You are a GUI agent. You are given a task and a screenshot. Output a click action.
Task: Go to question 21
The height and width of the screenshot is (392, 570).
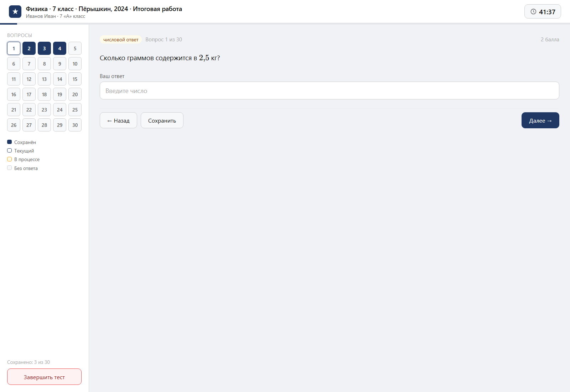[14, 110]
